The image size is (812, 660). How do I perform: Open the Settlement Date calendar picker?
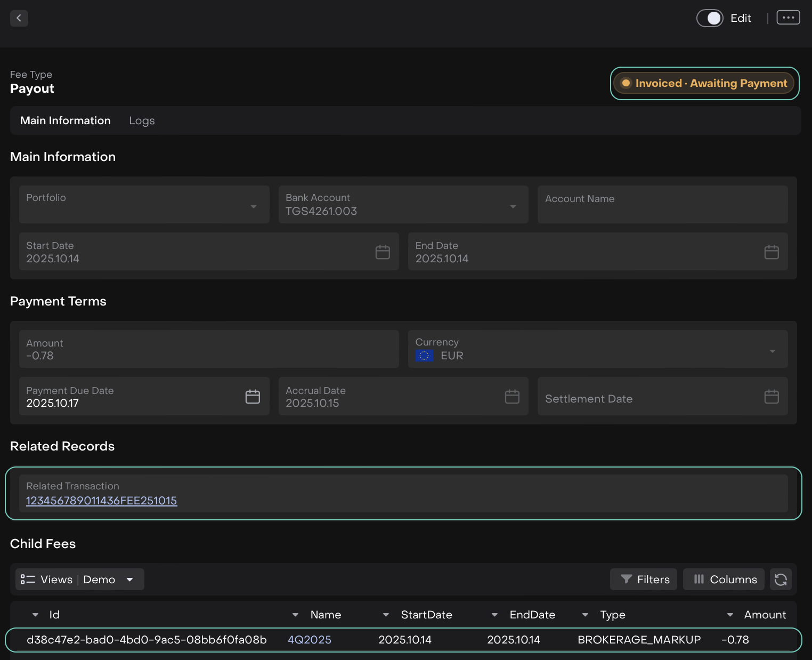(x=772, y=397)
